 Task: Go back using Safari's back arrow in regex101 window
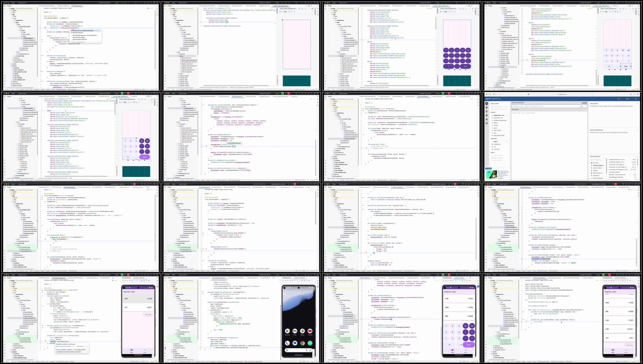click(500, 94)
